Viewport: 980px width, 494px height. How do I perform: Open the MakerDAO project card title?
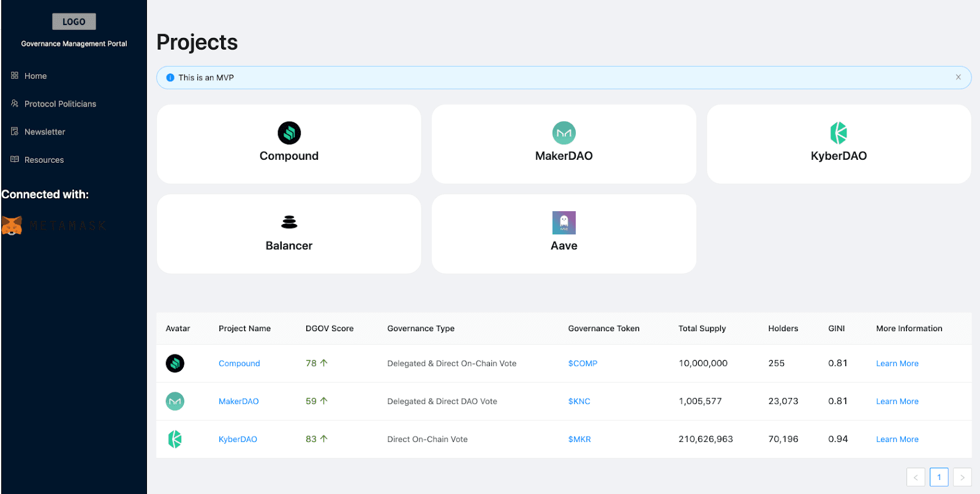(564, 156)
